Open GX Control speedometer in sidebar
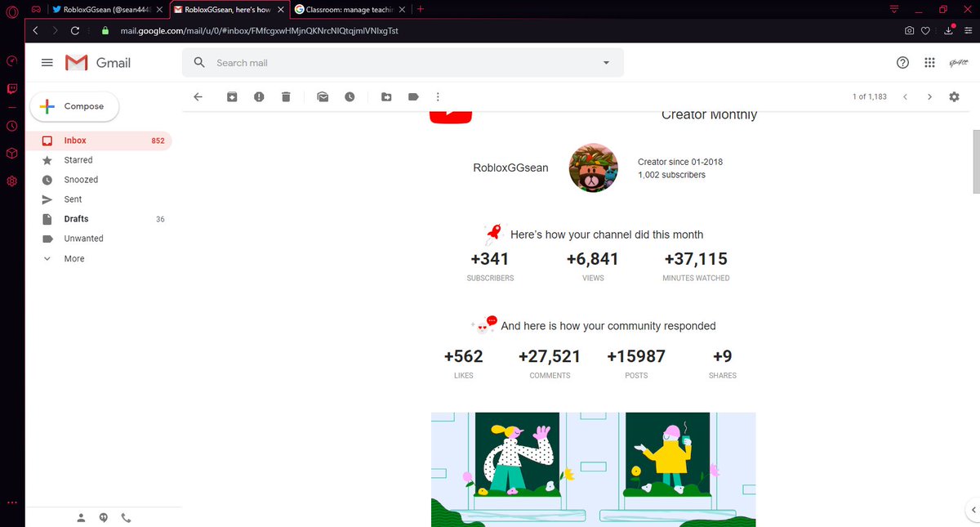The image size is (980, 527). [11, 61]
